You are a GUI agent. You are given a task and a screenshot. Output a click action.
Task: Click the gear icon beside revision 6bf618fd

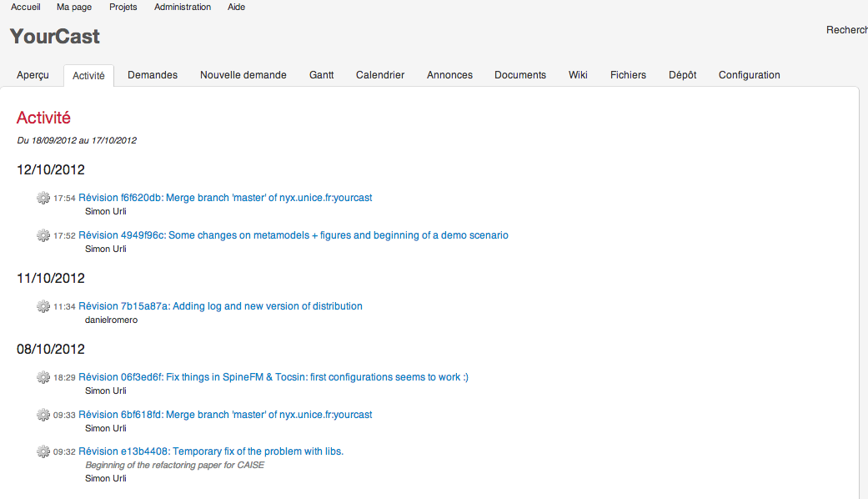43,415
